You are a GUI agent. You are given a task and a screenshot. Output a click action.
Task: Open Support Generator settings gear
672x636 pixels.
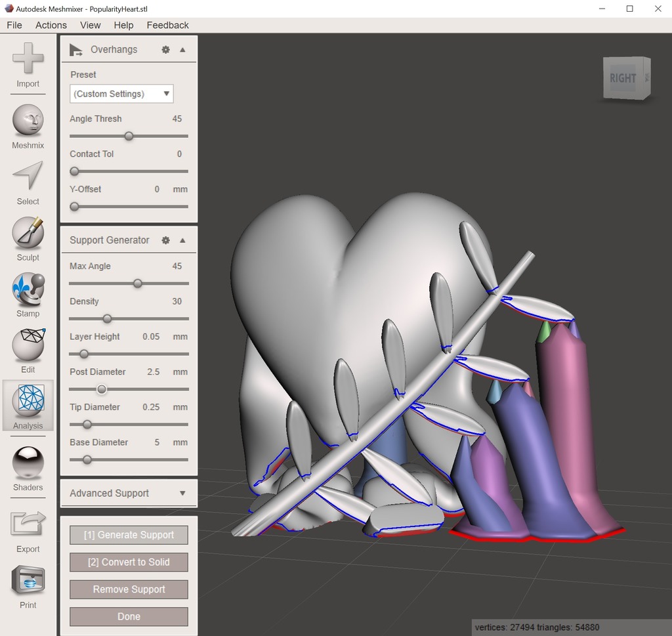166,240
